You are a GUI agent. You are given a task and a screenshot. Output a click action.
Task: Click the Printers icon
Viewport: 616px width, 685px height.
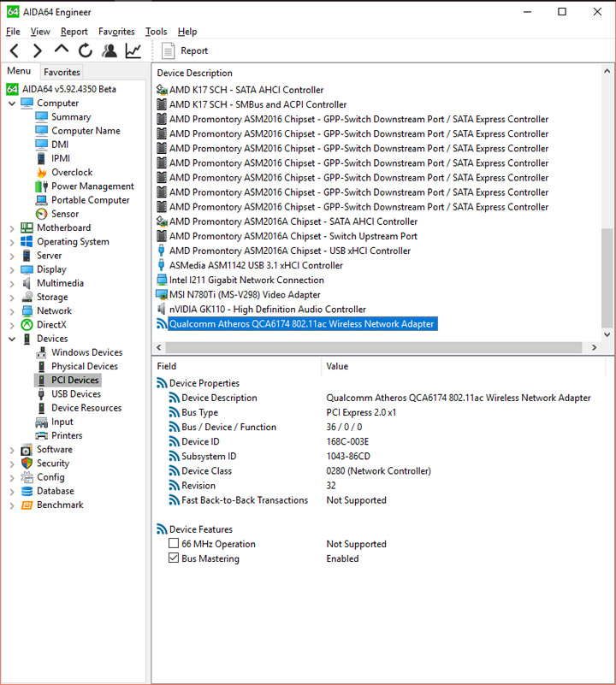coord(42,435)
